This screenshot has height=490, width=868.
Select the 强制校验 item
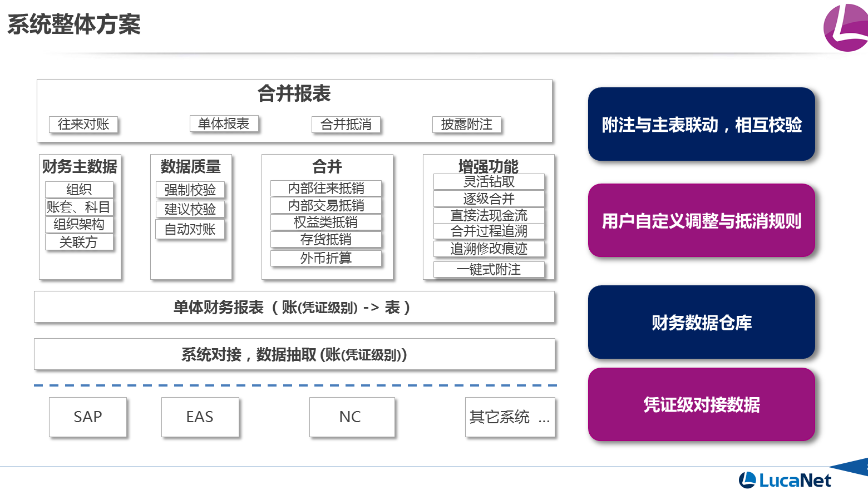[190, 190]
